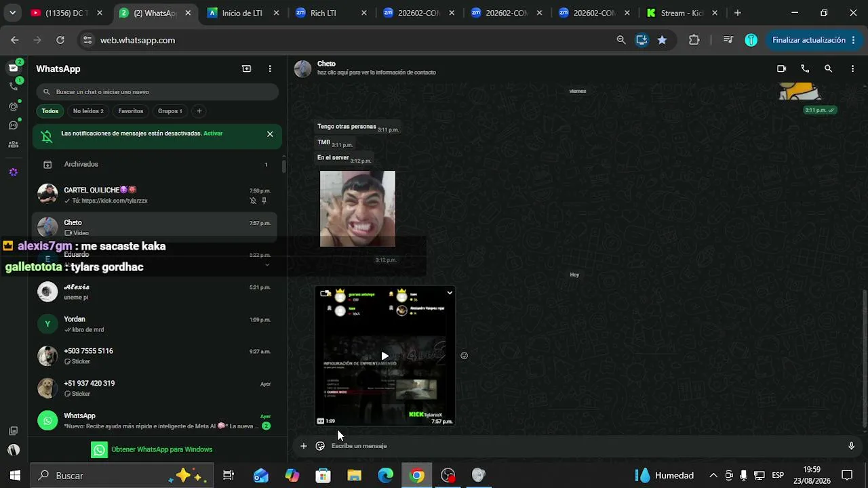Click the muted bell icon in notification banner
868x488 pixels.
pos(47,136)
